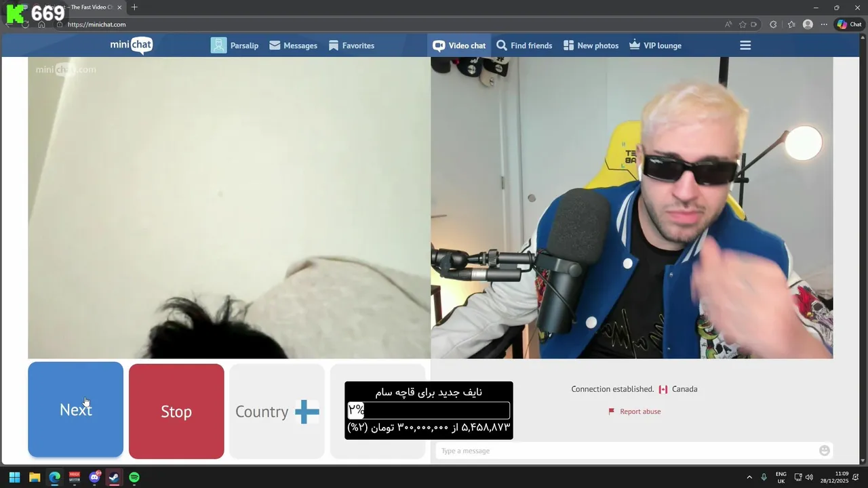Click the microphone tray icon
868x488 pixels.
764,477
